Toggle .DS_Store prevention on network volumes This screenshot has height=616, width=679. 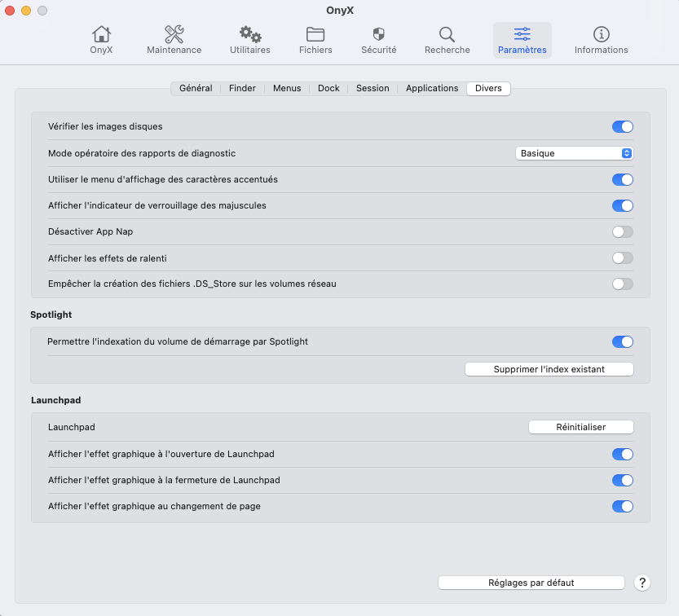[x=623, y=284]
